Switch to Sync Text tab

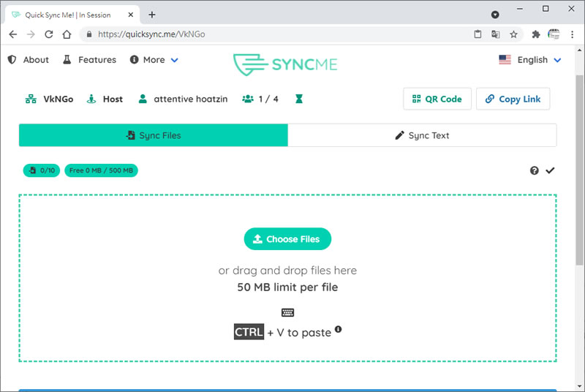pos(422,135)
